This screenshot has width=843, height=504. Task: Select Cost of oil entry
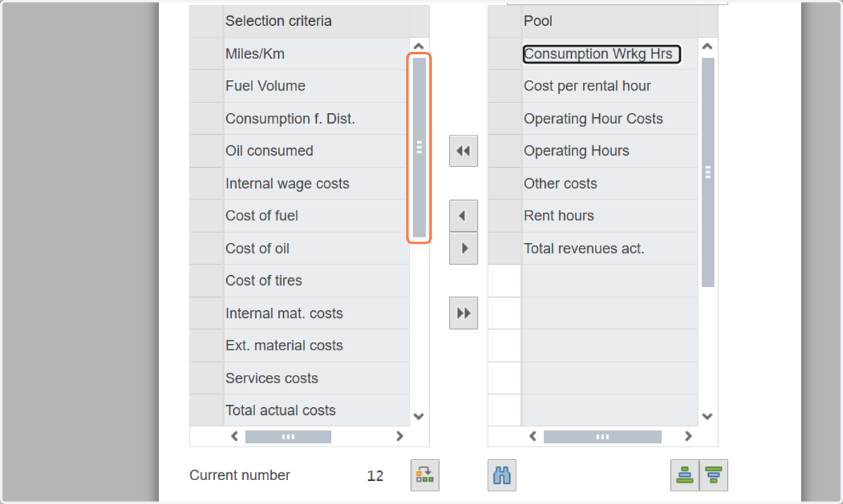point(316,248)
